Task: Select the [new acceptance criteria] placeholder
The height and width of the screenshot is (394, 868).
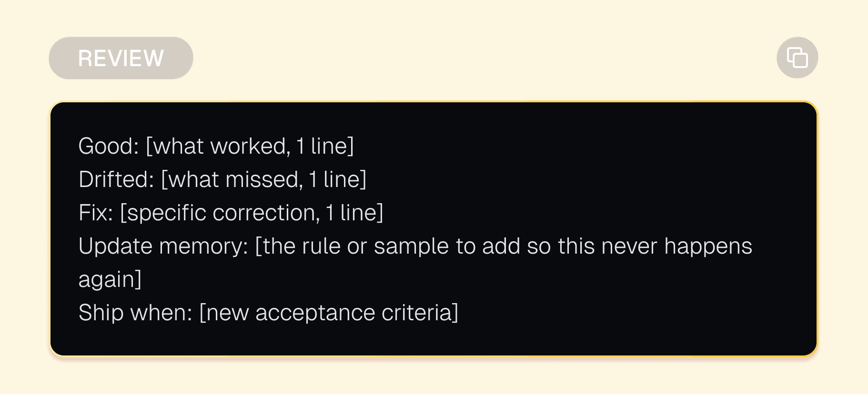Action: coord(330,312)
